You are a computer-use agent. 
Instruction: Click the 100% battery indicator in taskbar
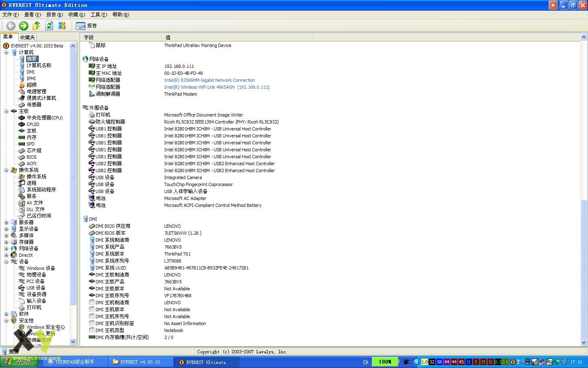(x=385, y=362)
